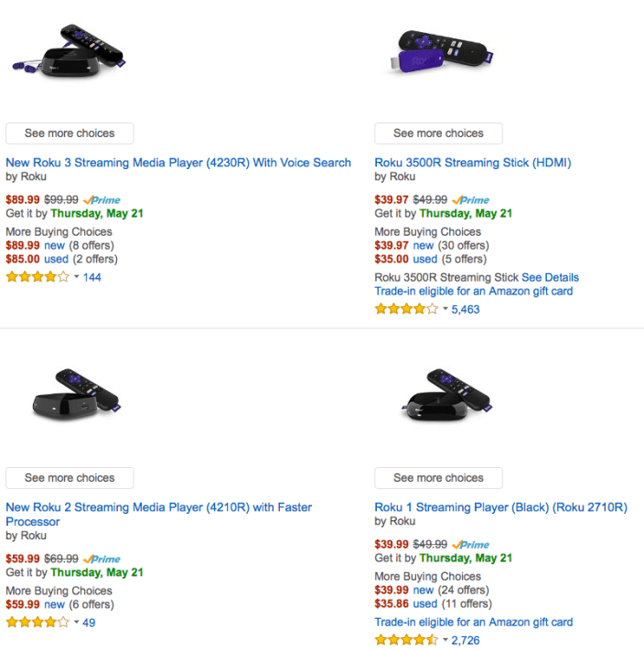Open the Roku 2 product thumbnail image

(x=75, y=395)
